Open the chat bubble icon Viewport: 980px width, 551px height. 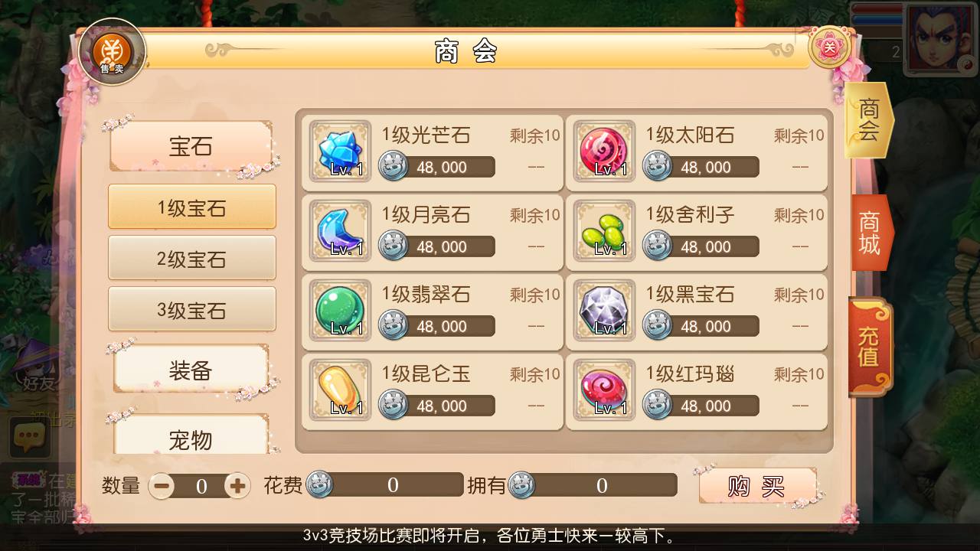coord(28,439)
